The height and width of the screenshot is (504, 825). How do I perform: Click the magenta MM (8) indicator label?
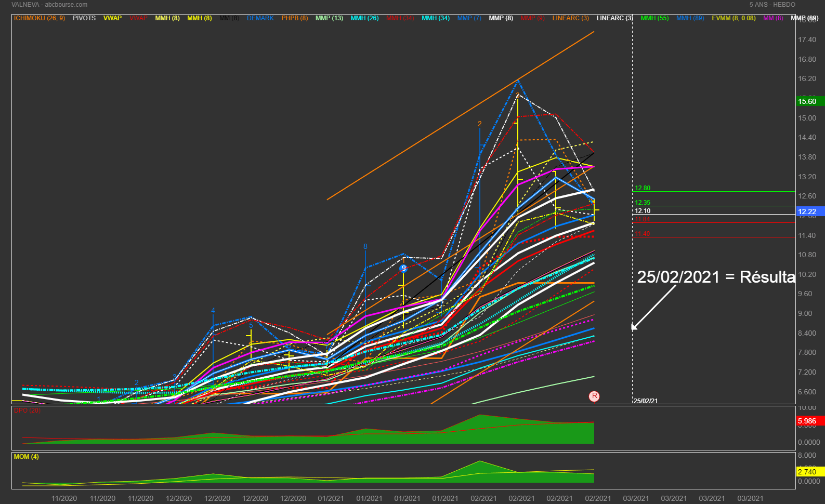(x=773, y=18)
